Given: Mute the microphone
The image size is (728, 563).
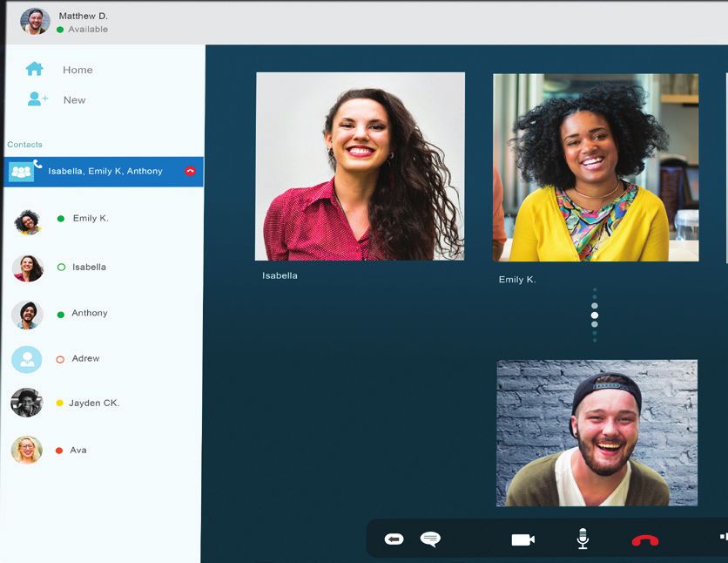Looking at the screenshot, I should coord(583,539).
